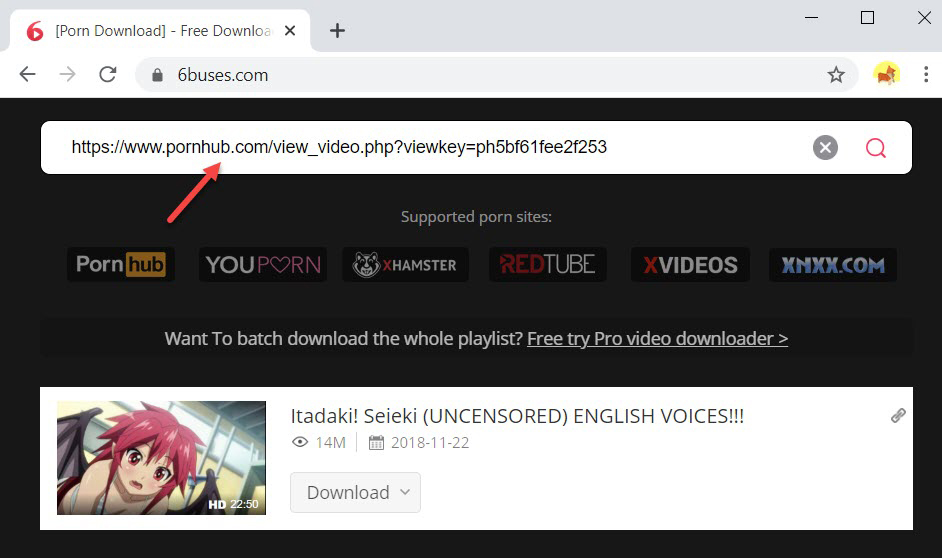
Task: Open the Chrome three-dot menu
Action: [x=926, y=74]
